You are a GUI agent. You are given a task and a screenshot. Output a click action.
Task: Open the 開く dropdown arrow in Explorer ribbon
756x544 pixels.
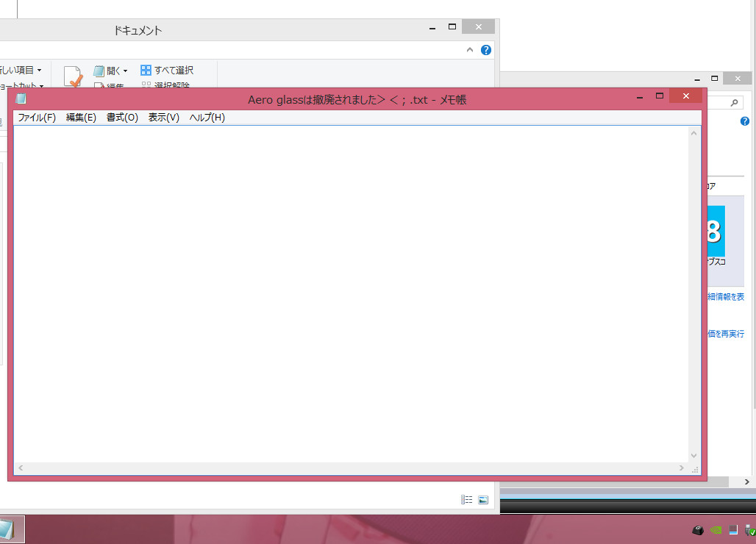(x=125, y=71)
